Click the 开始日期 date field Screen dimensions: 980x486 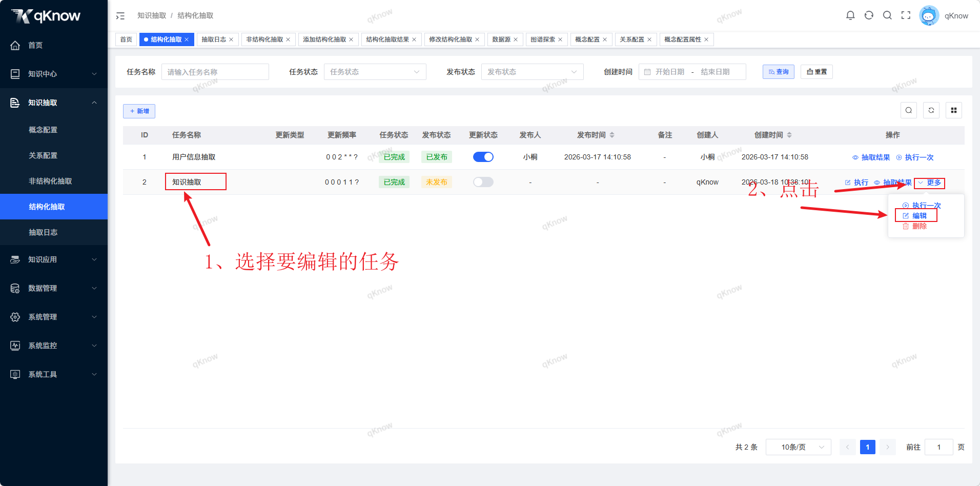tap(670, 72)
